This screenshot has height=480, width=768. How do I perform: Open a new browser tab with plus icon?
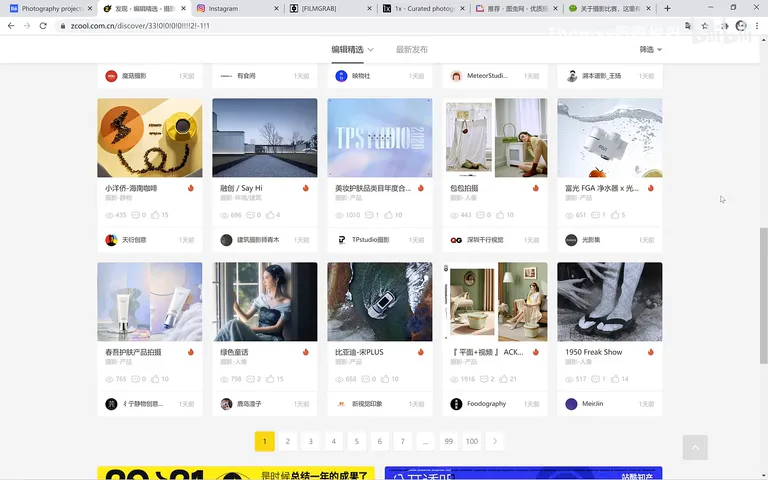[x=667, y=8]
